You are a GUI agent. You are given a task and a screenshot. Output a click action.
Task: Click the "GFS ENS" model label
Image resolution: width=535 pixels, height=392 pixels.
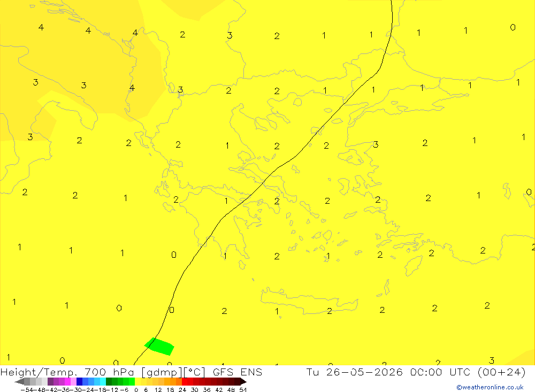(x=238, y=372)
